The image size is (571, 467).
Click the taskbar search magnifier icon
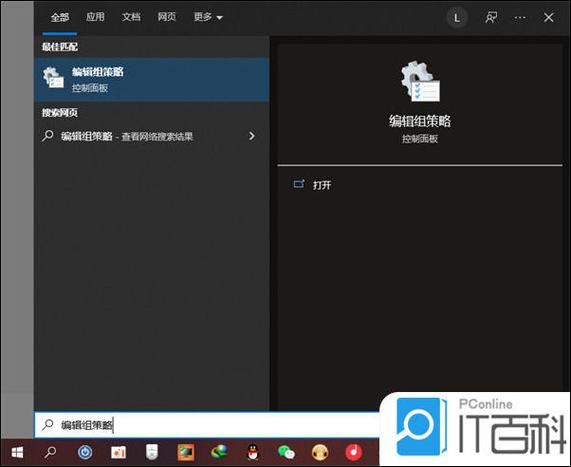[50, 452]
